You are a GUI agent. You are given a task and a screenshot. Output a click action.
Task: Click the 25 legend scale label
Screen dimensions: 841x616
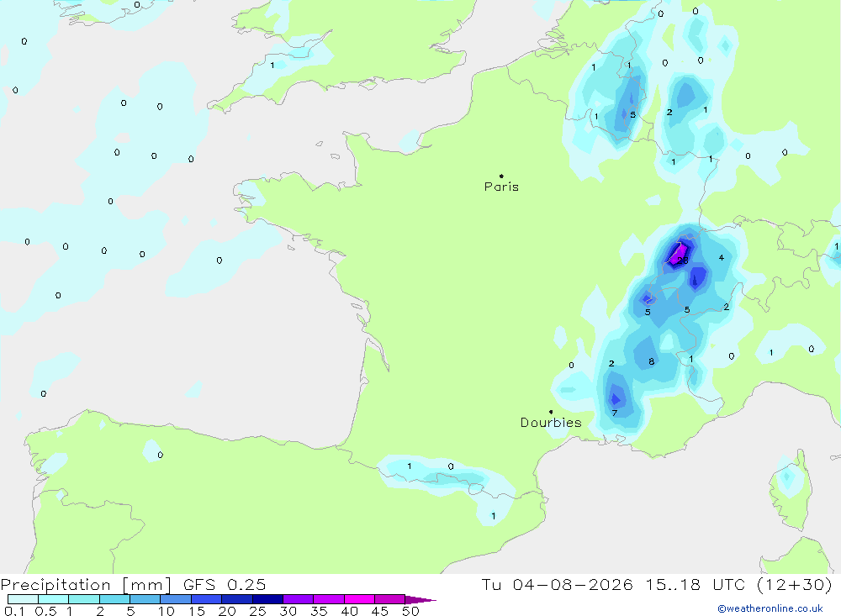258,611
